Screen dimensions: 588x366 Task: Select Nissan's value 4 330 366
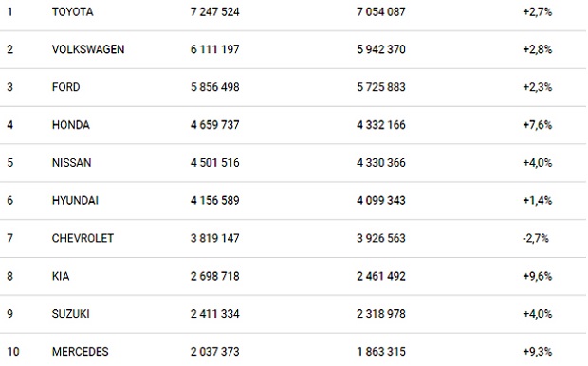coord(381,163)
